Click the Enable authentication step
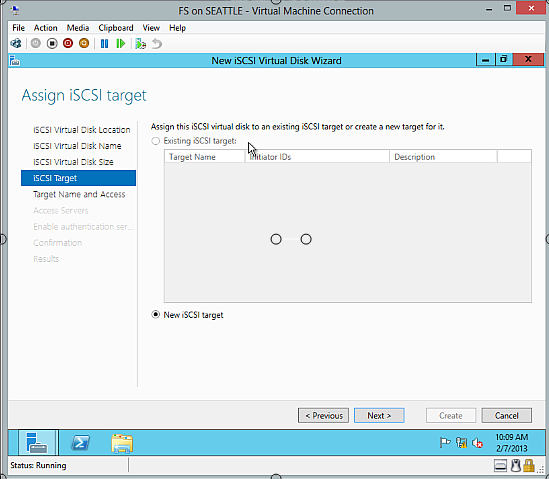This screenshot has width=549, height=479. coord(83,227)
